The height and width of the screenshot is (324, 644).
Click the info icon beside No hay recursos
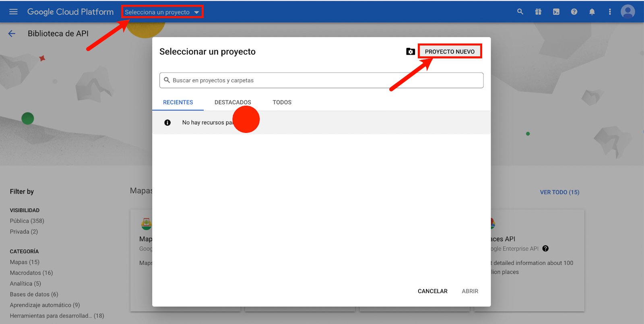coord(167,122)
